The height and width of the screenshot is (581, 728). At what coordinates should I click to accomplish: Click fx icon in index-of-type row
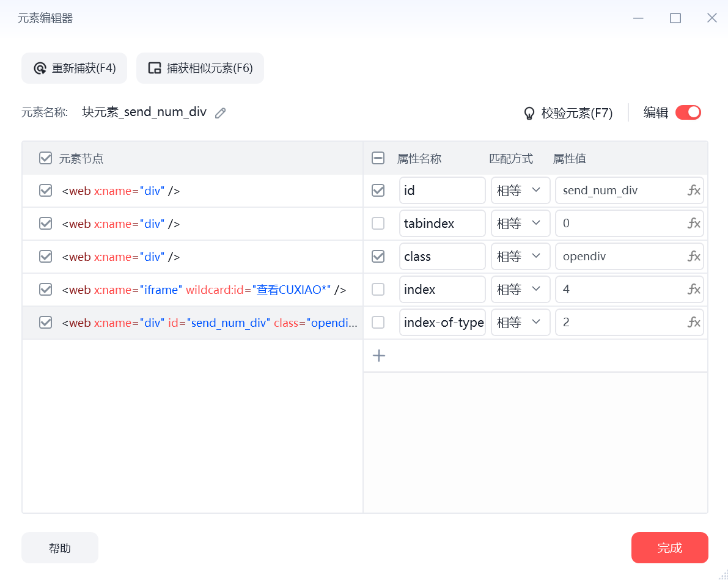click(694, 322)
